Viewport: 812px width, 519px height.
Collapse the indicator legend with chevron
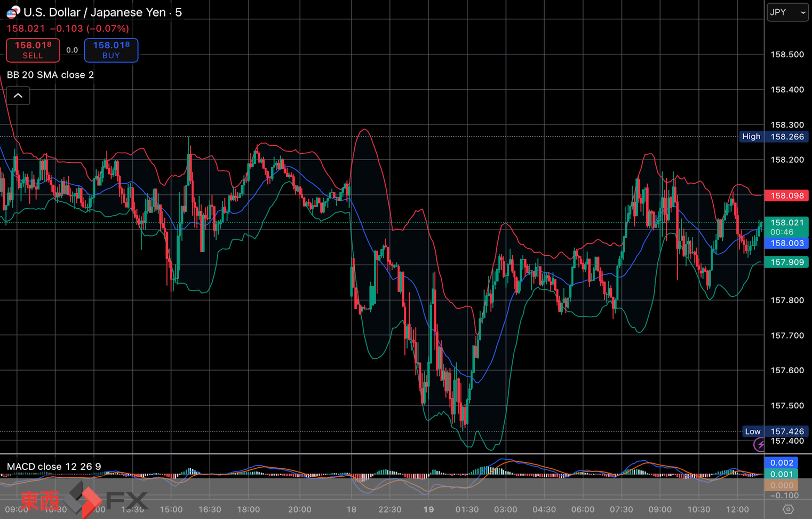click(18, 96)
